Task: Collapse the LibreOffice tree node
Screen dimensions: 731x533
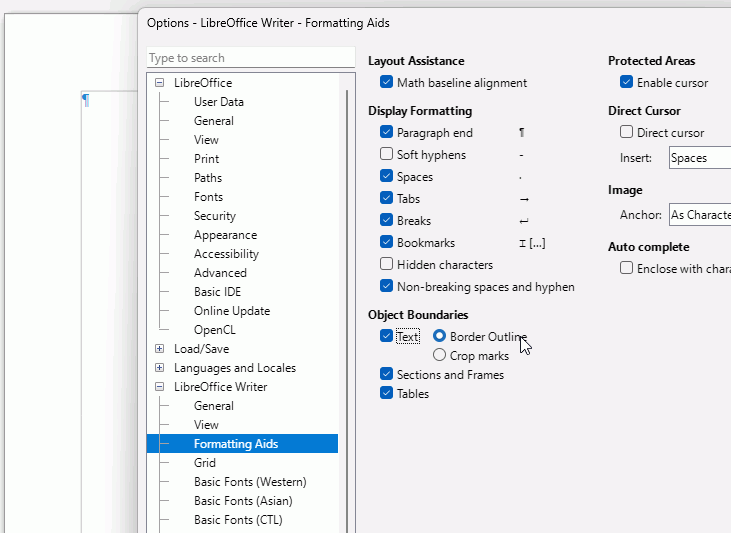Action: coord(160,83)
